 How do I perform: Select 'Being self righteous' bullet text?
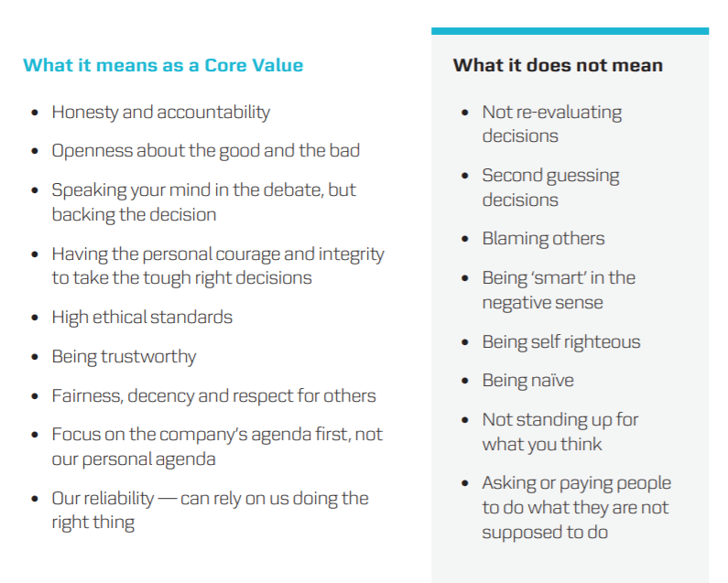coord(560,341)
